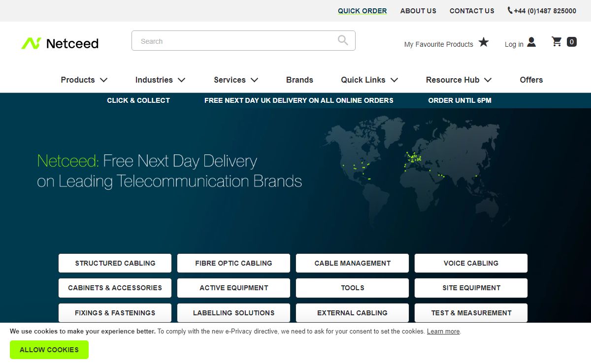Go to About Us page
Viewport: 591px width, 364px height.
pyautogui.click(x=418, y=11)
